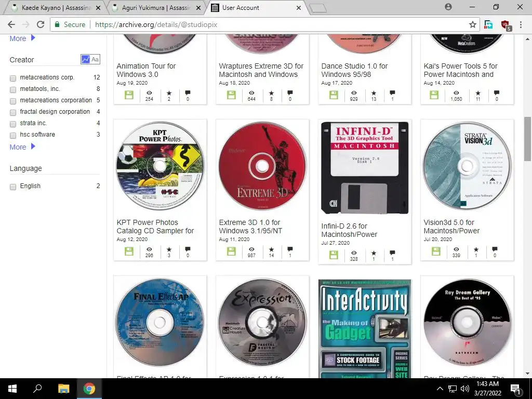Toggle Creator alphabetical Aa view
The image size is (532, 399).
(95, 59)
